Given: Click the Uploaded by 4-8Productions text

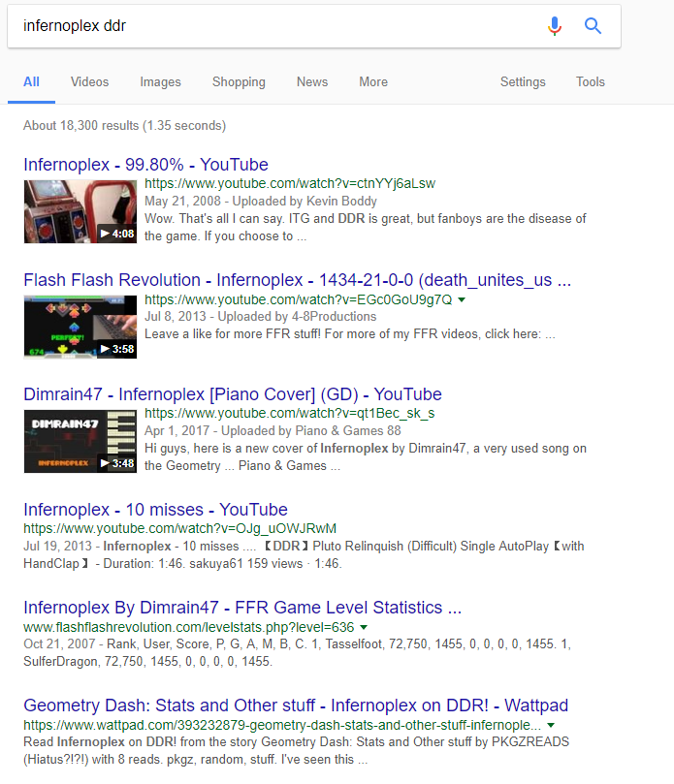Looking at the screenshot, I should click(297, 317).
